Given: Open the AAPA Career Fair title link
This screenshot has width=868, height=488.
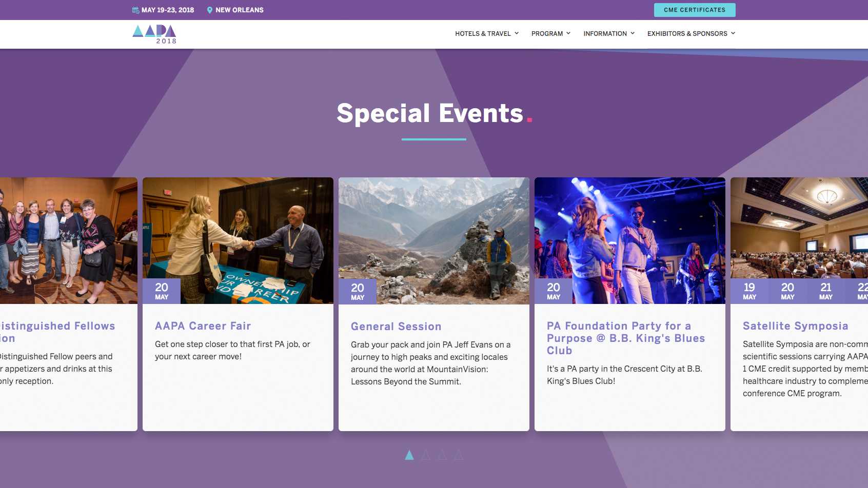Looking at the screenshot, I should click(x=203, y=326).
